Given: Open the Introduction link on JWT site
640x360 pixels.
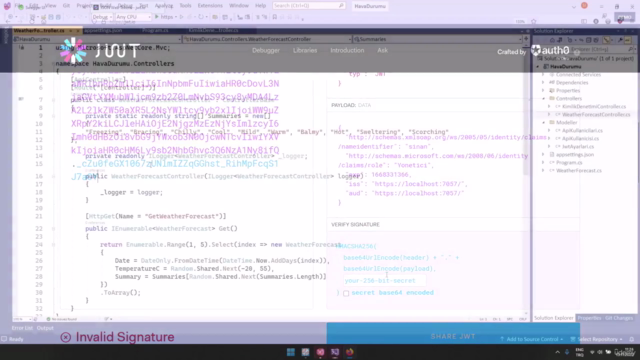Looking at the screenshot, I should coord(347,50).
